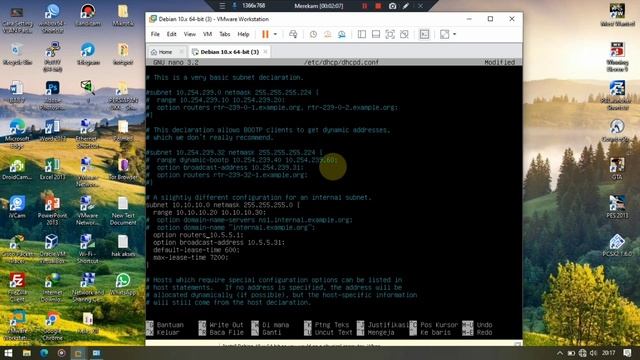Open the recorder bar hamburger menu
Viewport: 640px width, 360px height.
coord(222,6)
